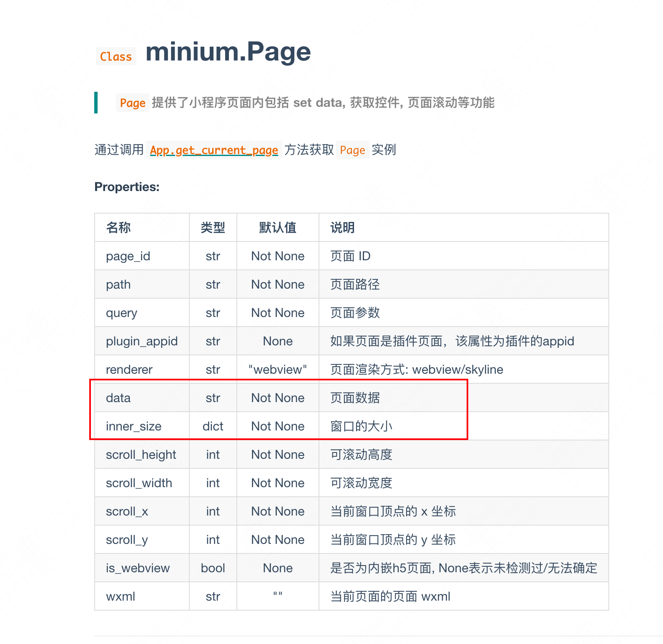Click the minium.Page heading
This screenshot has height=644, width=663.
228,52
